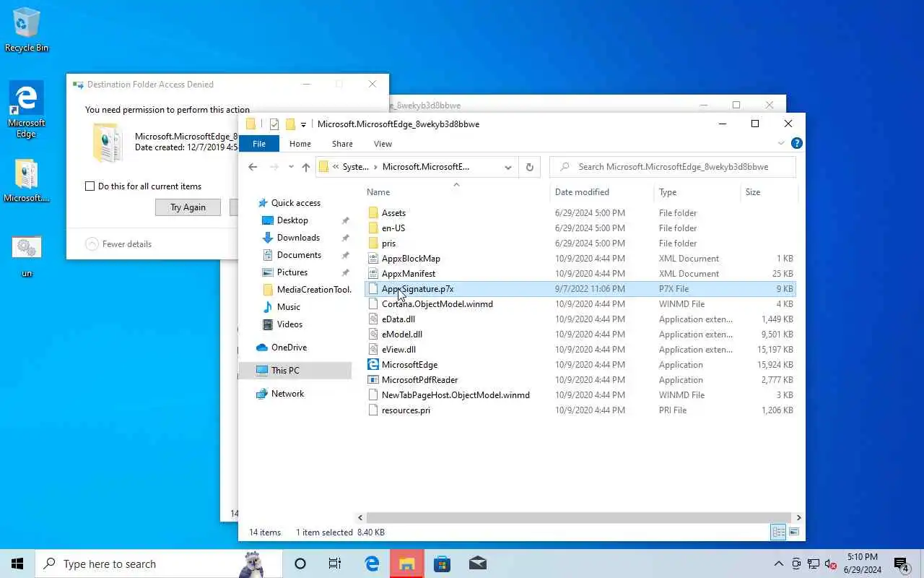Select the AppxBlockMap XML file icon
The height and width of the screenshot is (578, 924).
pyautogui.click(x=373, y=259)
